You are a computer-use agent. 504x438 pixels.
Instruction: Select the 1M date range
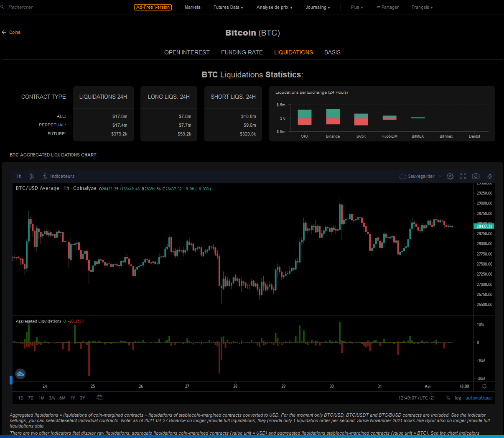tap(41, 398)
